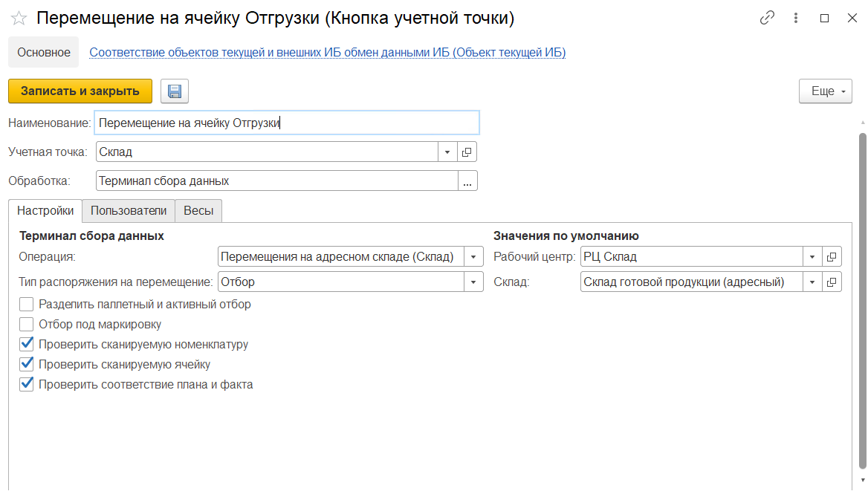Click the ellipsis button beside Обработка

tap(467, 181)
